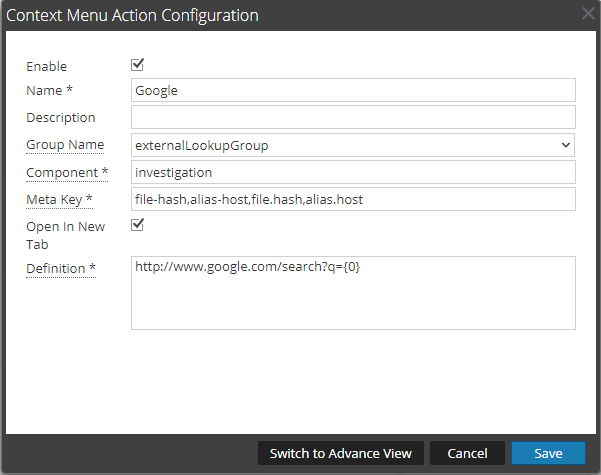Click the Meta Key label text
Viewport: 601px width, 475px height.
(x=59, y=200)
